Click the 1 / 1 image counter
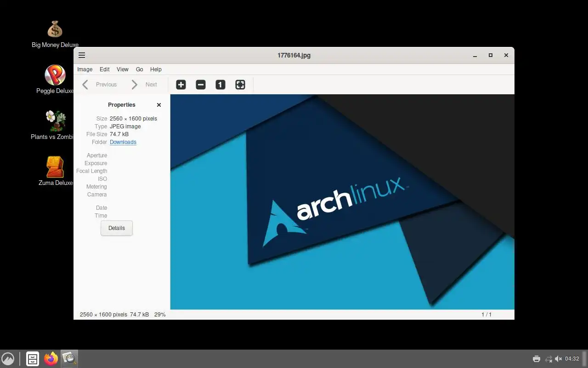This screenshot has width=588, height=368. [x=486, y=315]
